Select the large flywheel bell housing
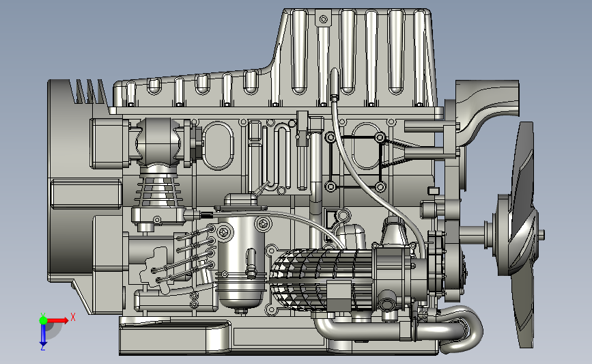 tap(72, 181)
